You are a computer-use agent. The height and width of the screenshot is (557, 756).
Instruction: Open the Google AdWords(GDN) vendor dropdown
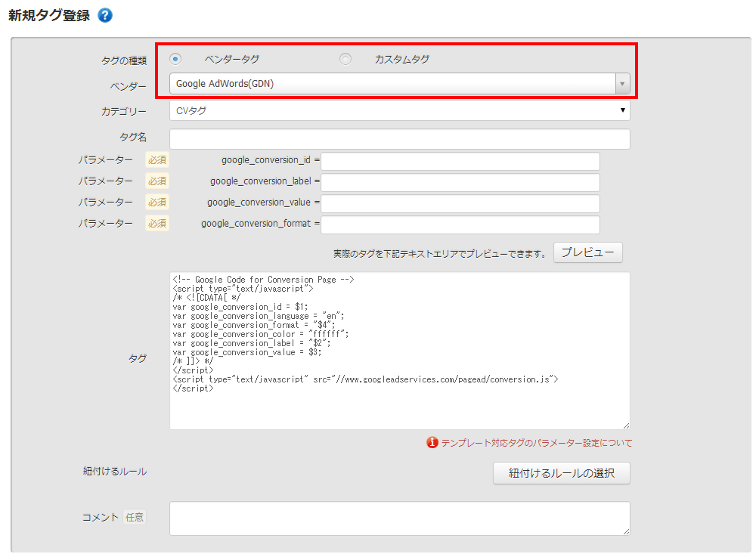tap(400, 84)
